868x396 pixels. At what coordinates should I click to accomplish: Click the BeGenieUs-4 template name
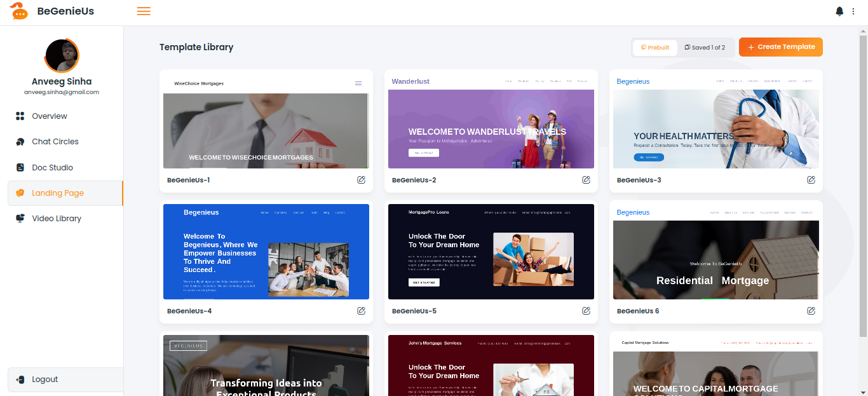[189, 311]
